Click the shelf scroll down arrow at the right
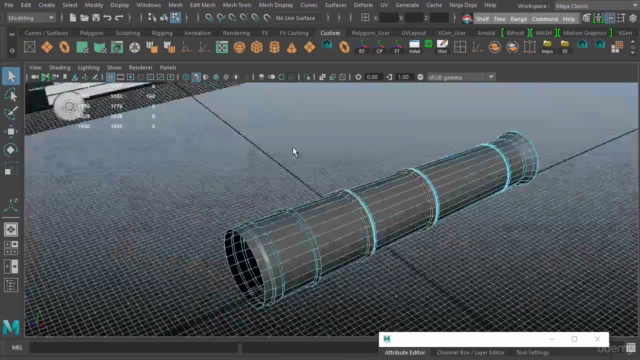Screen dimensions: 640x360 (x=633, y=53)
